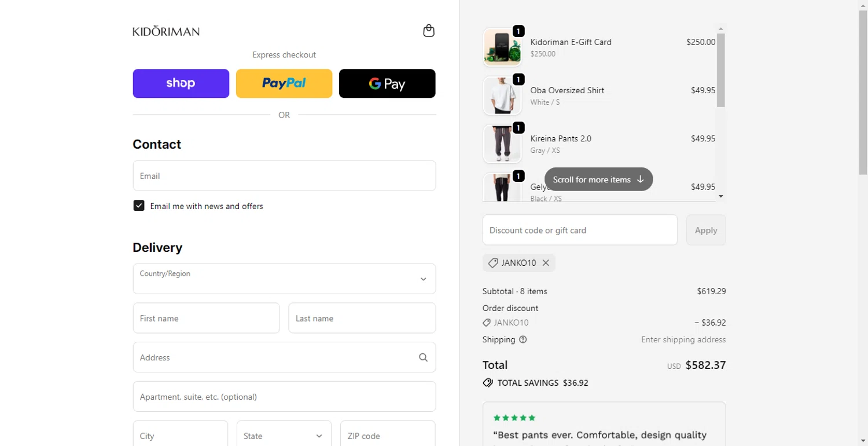Click the Kireina Pants 2.0 thumbnail
Image resolution: width=868 pixels, height=446 pixels.
(x=502, y=144)
